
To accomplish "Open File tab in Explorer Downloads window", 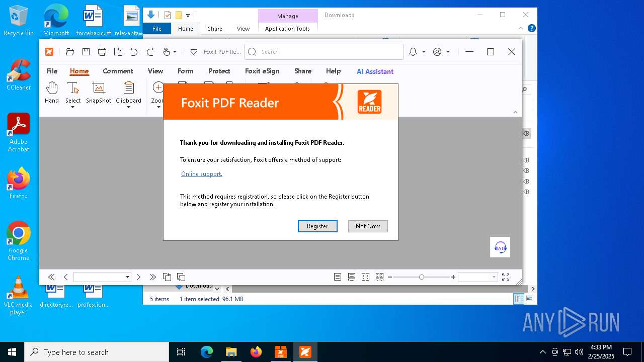I will point(157,29).
